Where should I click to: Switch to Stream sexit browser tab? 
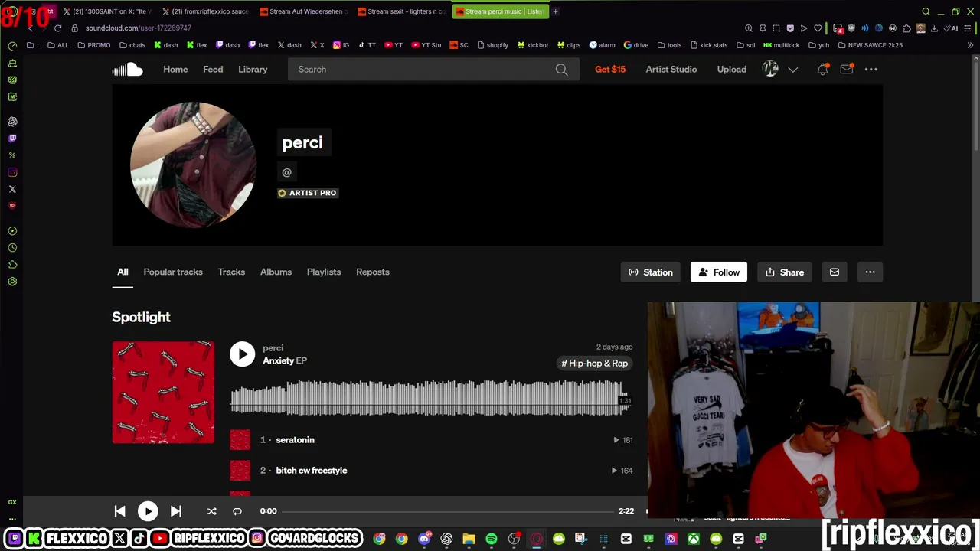(x=400, y=11)
